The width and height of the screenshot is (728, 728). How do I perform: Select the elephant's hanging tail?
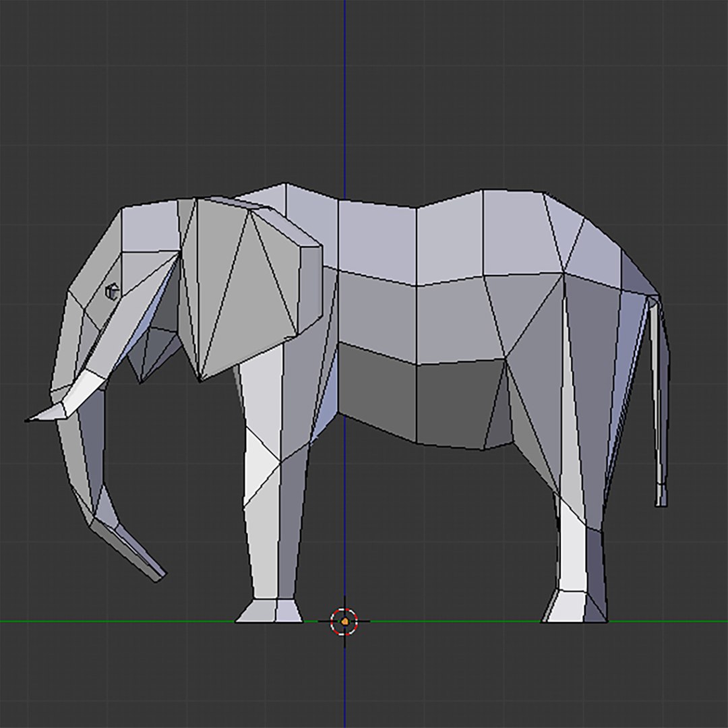(x=659, y=400)
